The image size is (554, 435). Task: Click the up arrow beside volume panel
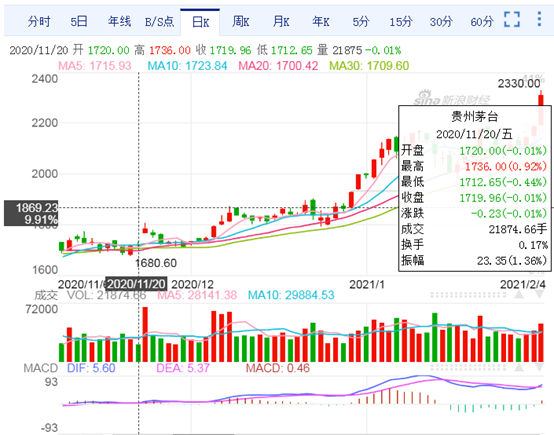pyautogui.click(x=519, y=295)
